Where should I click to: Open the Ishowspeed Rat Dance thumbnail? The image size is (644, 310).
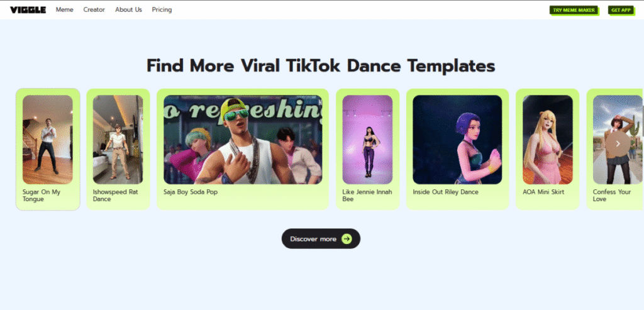pos(118,140)
